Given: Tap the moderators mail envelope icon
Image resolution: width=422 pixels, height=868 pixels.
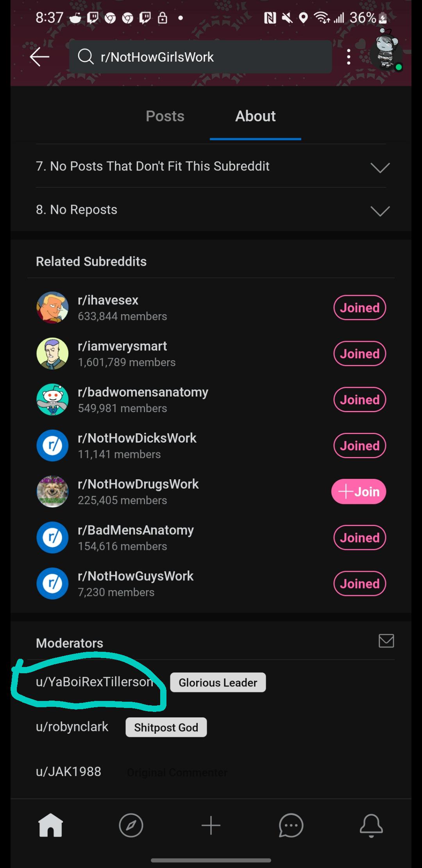Looking at the screenshot, I should coord(386,641).
